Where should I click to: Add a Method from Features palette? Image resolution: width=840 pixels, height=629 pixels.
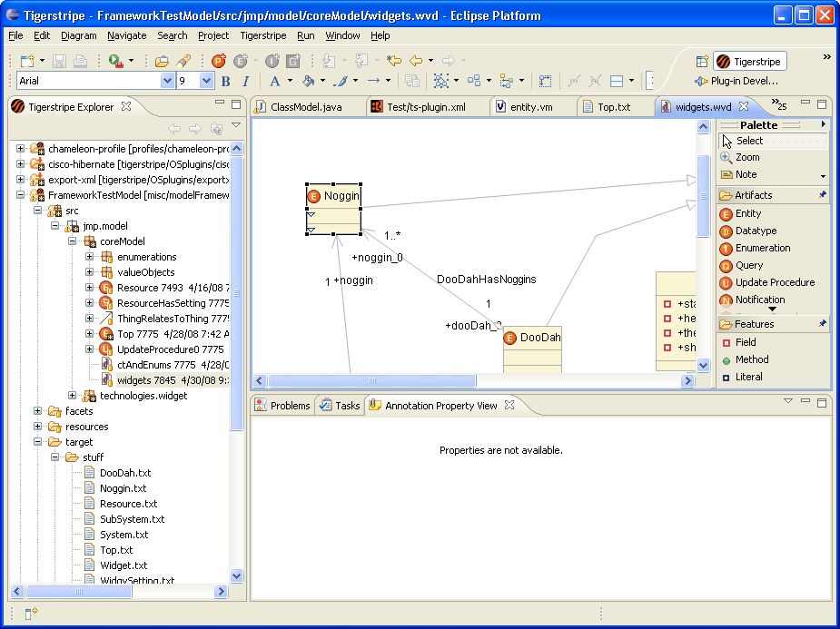click(750, 359)
